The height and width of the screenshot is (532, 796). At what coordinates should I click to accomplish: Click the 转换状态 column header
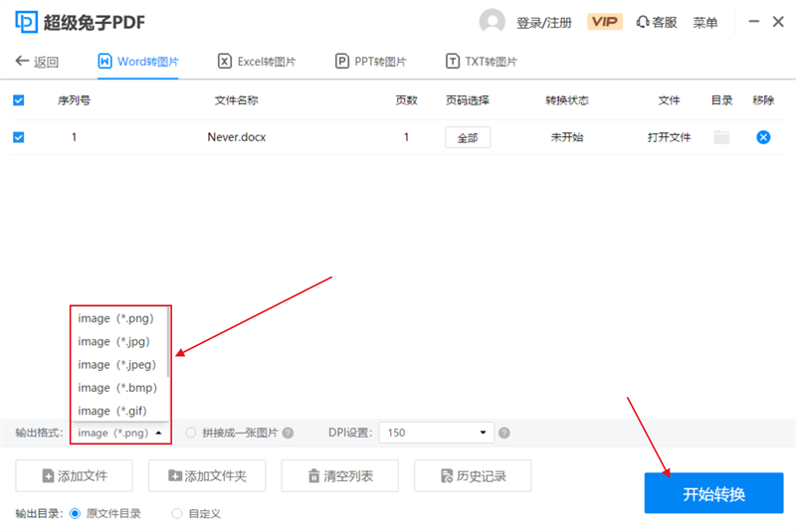(567, 100)
